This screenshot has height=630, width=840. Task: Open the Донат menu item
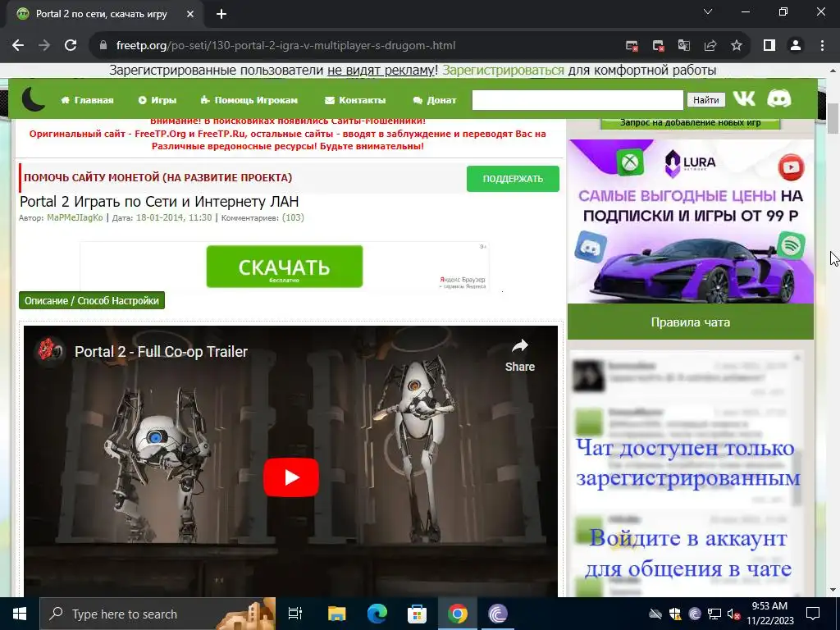[x=435, y=100]
